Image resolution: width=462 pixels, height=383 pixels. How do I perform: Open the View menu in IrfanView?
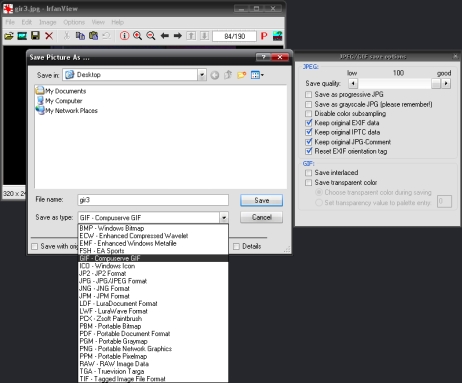[98, 22]
